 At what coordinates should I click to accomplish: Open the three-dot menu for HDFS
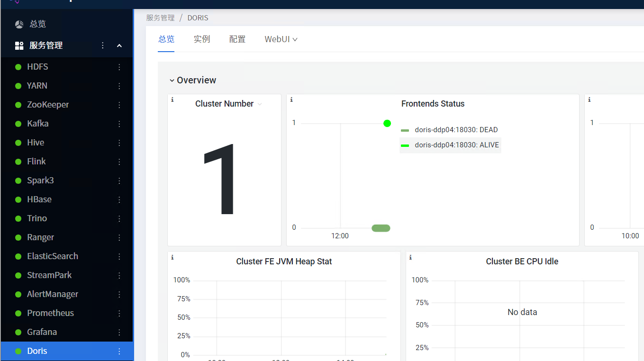pyautogui.click(x=119, y=67)
